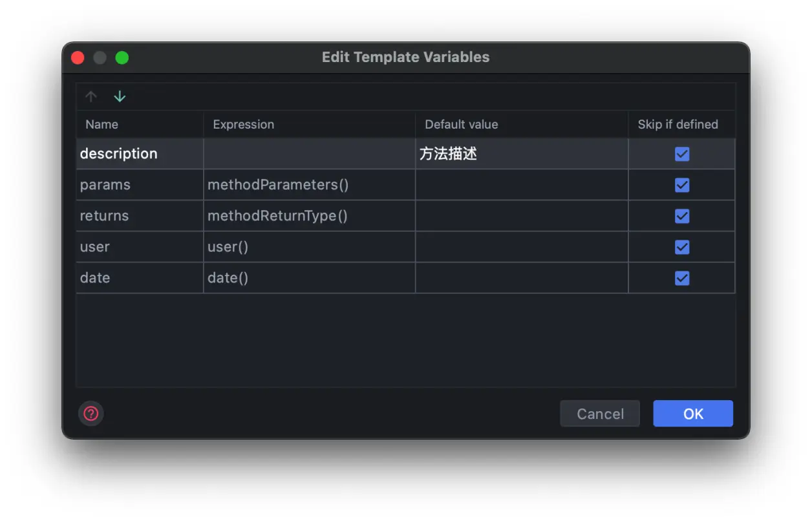The width and height of the screenshot is (812, 521).
Task: Select the date name cell
Action: [140, 278]
